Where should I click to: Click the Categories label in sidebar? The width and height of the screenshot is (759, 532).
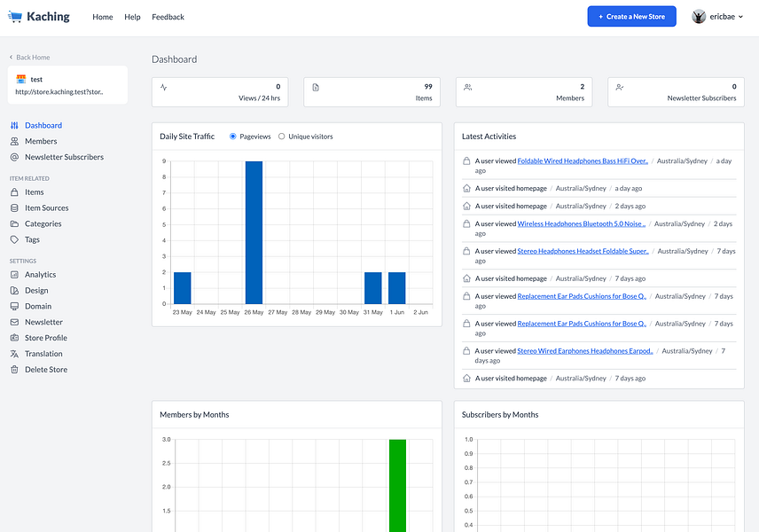(43, 223)
